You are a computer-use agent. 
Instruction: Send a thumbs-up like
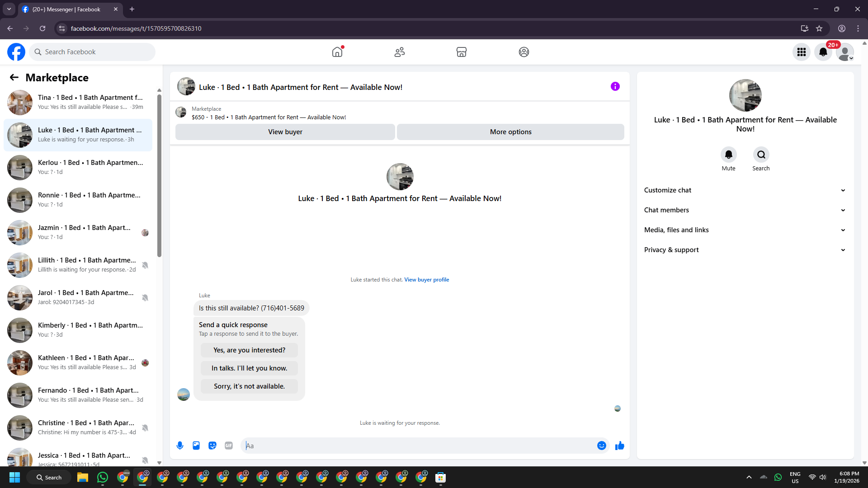[619, 446]
